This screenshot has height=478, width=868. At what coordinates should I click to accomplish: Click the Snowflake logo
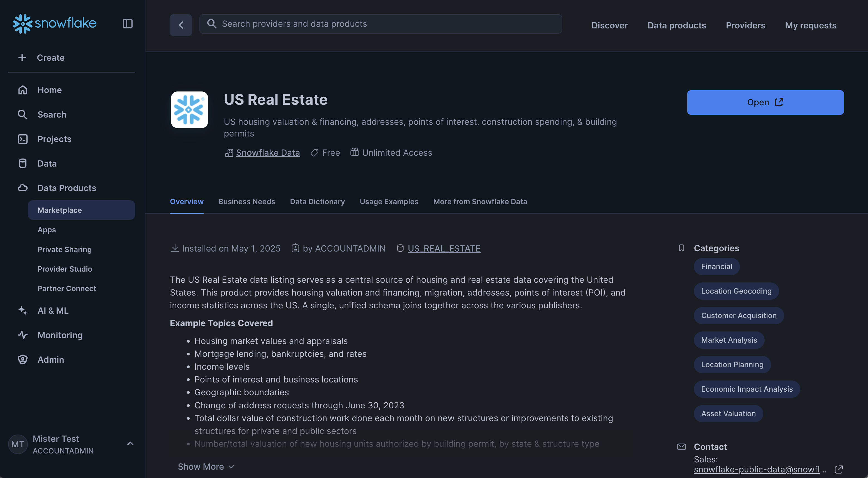pyautogui.click(x=54, y=23)
